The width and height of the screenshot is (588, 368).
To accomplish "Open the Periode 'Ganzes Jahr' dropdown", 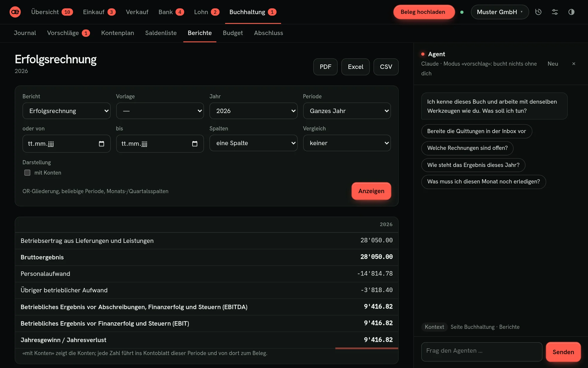I will point(347,111).
